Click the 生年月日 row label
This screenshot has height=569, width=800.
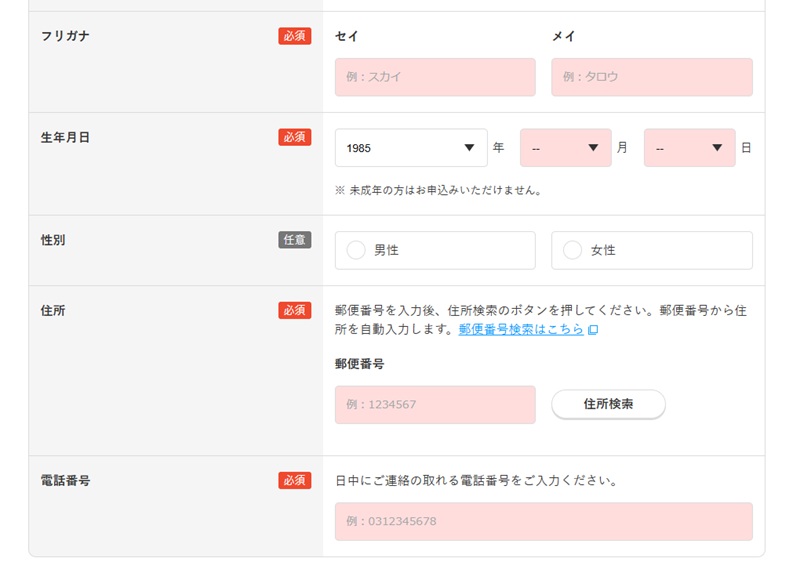(x=65, y=137)
